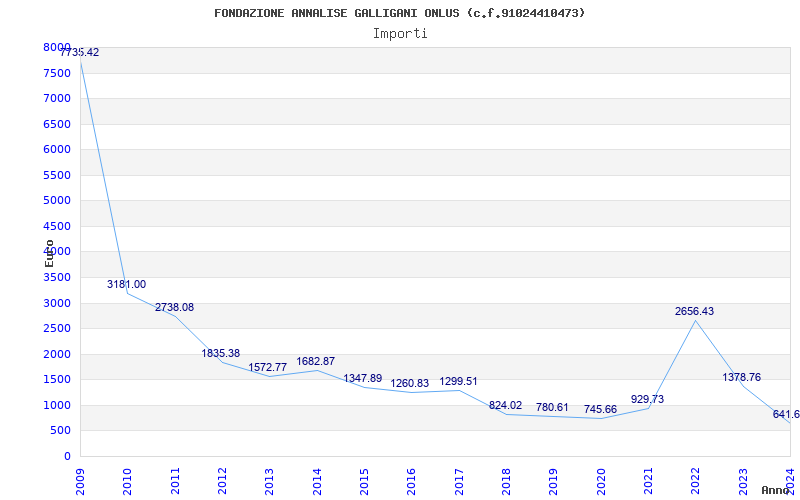Click the y-axis label 6000
Viewport: 800px width, 500px height.
point(57,149)
